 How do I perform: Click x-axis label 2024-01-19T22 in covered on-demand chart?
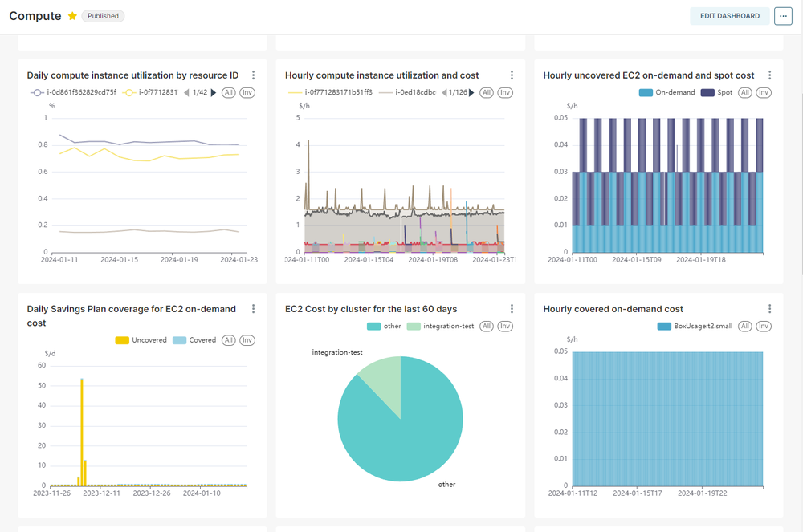pos(702,493)
